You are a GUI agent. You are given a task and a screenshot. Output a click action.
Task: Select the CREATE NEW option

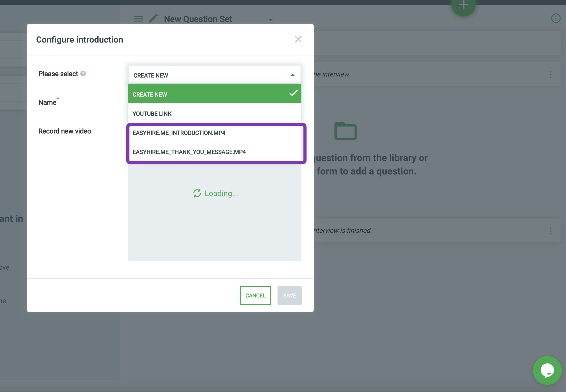(150, 95)
